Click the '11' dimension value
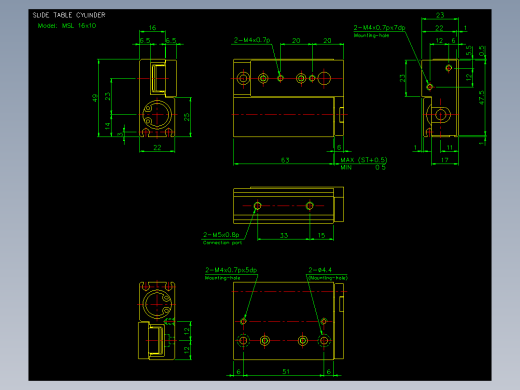This screenshot has height=390, width=520. pyautogui.click(x=450, y=147)
